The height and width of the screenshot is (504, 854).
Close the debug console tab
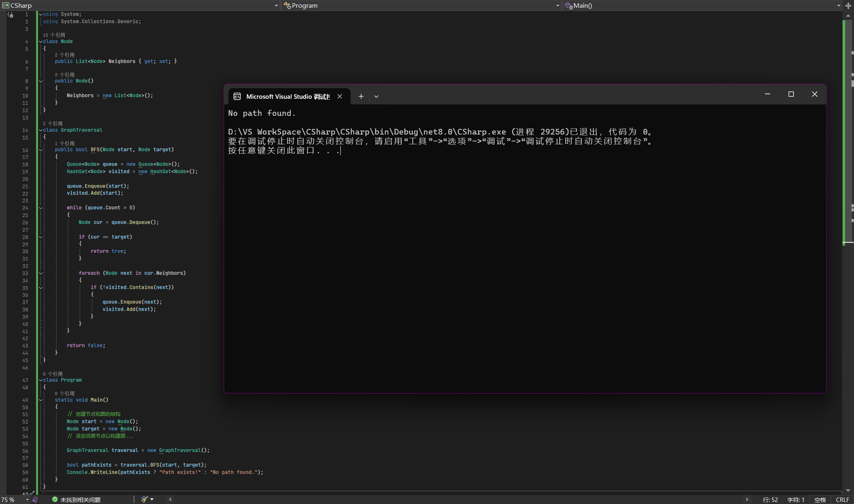[x=340, y=96]
